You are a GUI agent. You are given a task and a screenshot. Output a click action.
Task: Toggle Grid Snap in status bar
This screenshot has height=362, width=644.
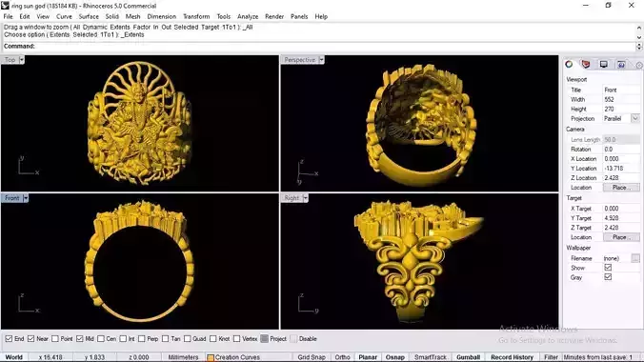coord(312,357)
